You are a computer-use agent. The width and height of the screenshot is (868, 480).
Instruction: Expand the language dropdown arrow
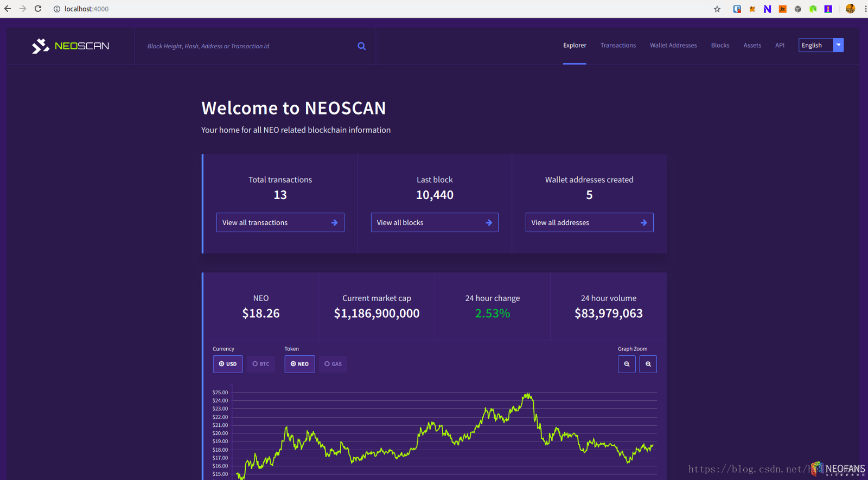tap(838, 45)
